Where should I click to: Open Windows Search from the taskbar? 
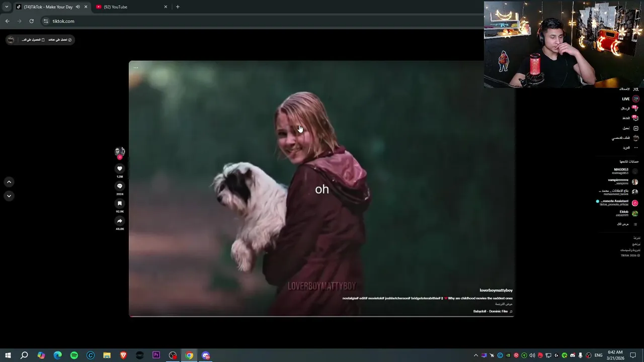click(24, 355)
